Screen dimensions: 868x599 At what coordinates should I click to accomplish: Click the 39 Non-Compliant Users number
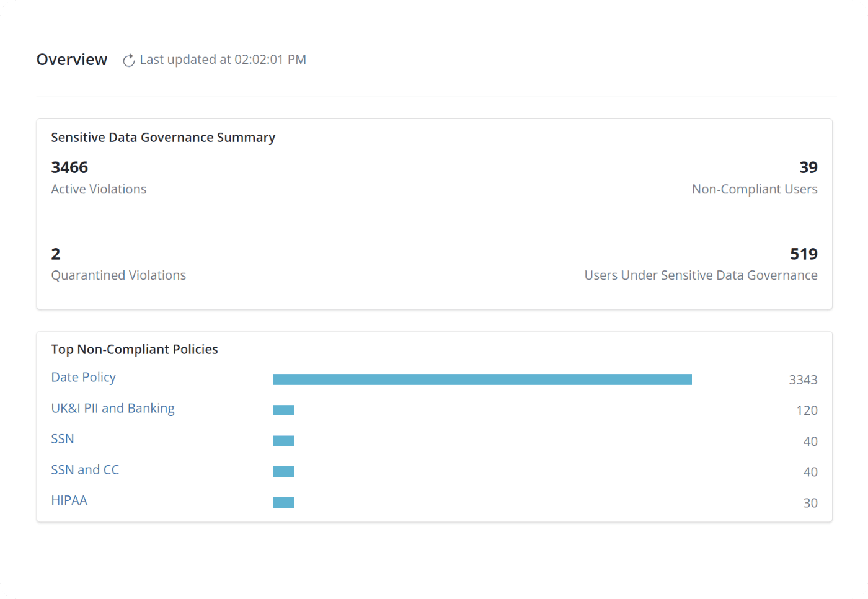(x=808, y=167)
